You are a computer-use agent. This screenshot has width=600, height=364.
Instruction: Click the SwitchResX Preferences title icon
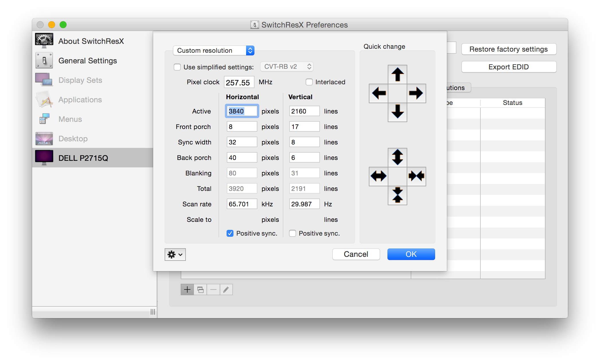pyautogui.click(x=255, y=25)
